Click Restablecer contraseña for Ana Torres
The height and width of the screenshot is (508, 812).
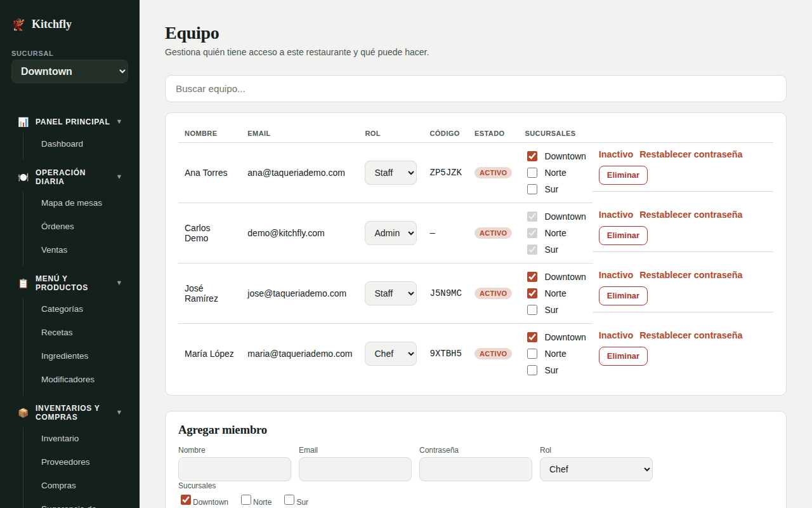[x=691, y=154]
